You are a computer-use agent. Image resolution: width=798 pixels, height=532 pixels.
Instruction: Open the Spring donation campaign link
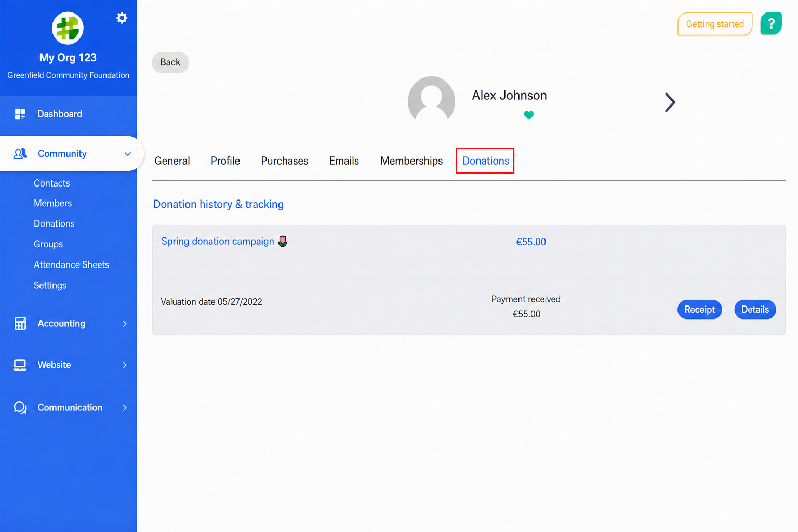(x=218, y=242)
